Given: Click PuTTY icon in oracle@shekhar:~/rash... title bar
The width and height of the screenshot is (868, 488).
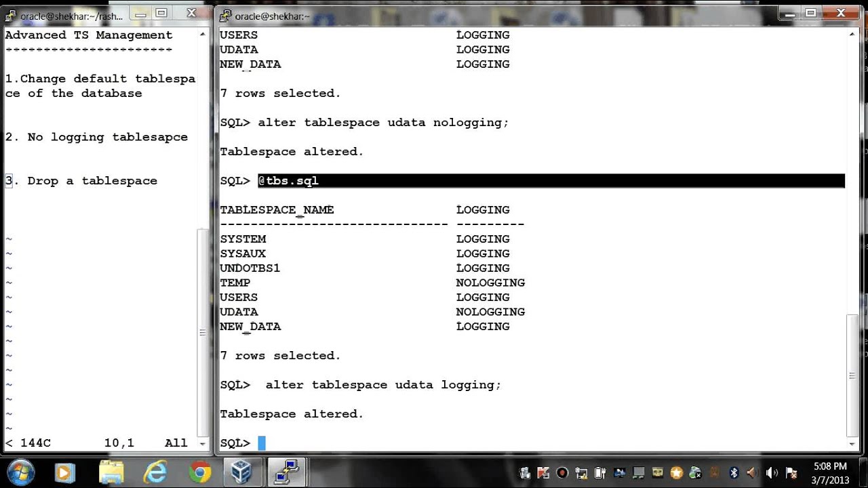Looking at the screenshot, I should [11, 16].
